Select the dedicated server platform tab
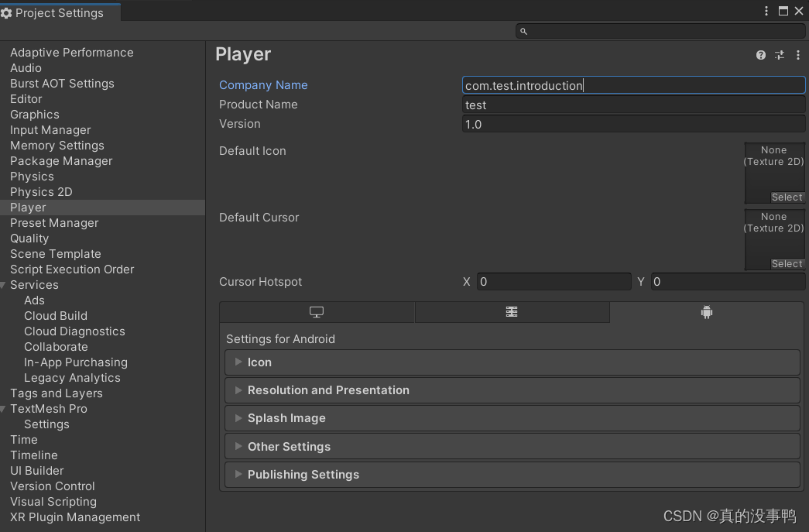Viewport: 809px width, 532px height. (512, 312)
